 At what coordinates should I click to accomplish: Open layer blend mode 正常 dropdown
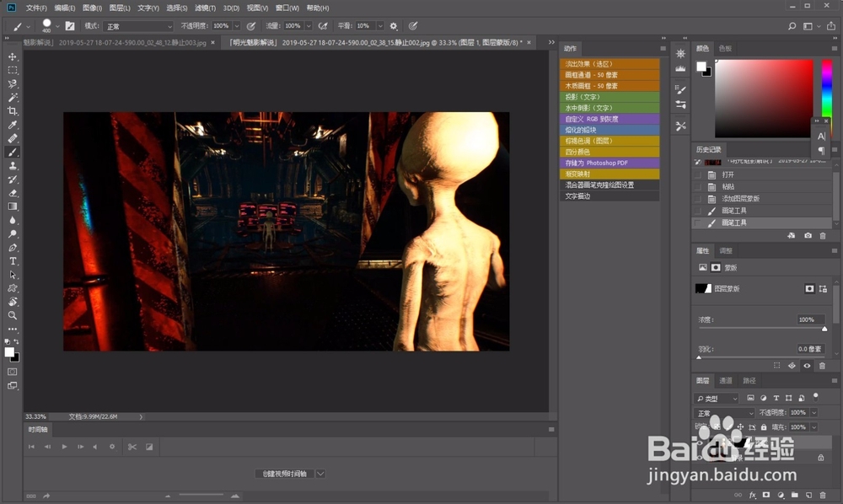723,413
